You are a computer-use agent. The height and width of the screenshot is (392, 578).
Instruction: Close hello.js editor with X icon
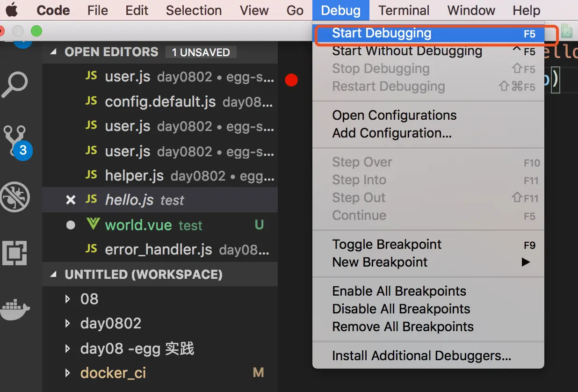(71, 200)
